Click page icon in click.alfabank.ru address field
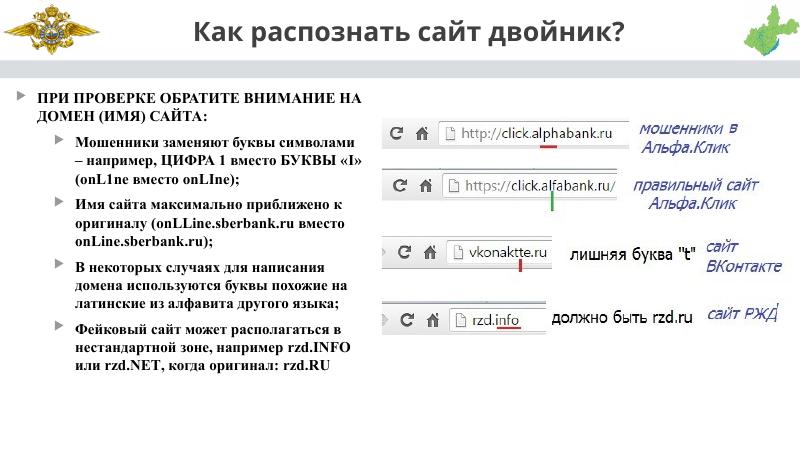The height and width of the screenshot is (451, 800). pos(454,186)
